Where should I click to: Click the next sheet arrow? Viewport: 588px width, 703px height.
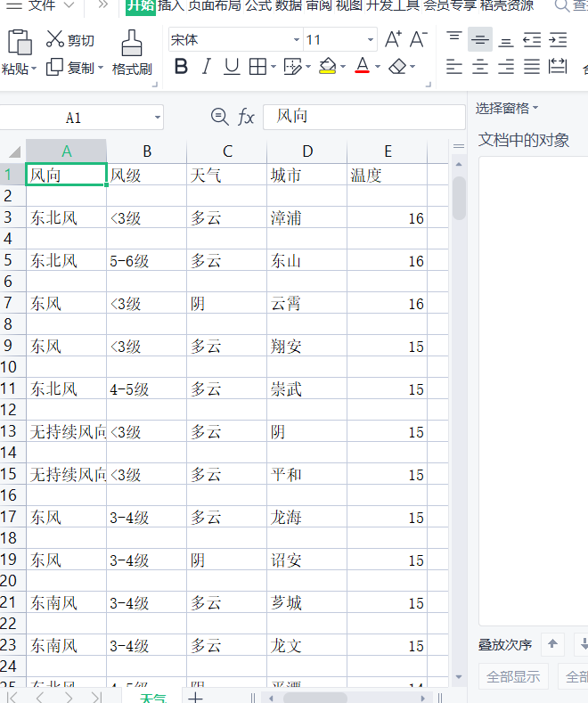click(69, 697)
